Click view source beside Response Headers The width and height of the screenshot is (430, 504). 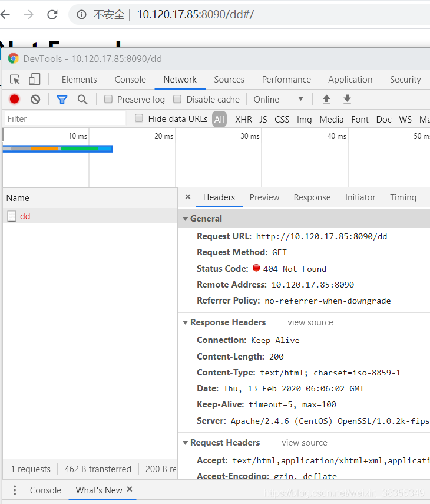310,322
